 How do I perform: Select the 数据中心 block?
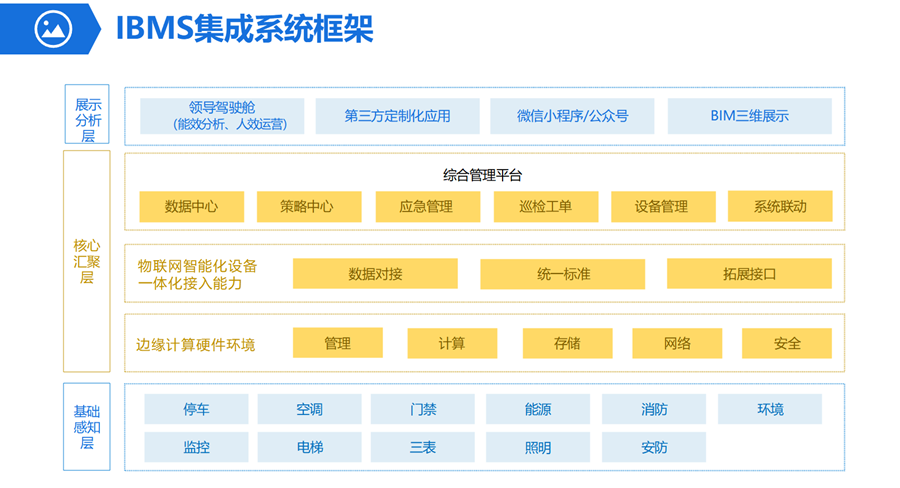point(192,207)
